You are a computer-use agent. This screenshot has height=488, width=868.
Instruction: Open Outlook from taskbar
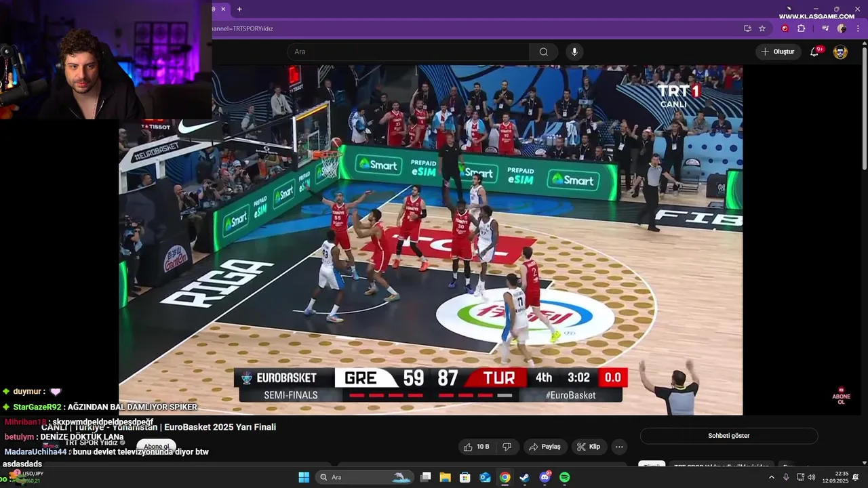coord(485,477)
